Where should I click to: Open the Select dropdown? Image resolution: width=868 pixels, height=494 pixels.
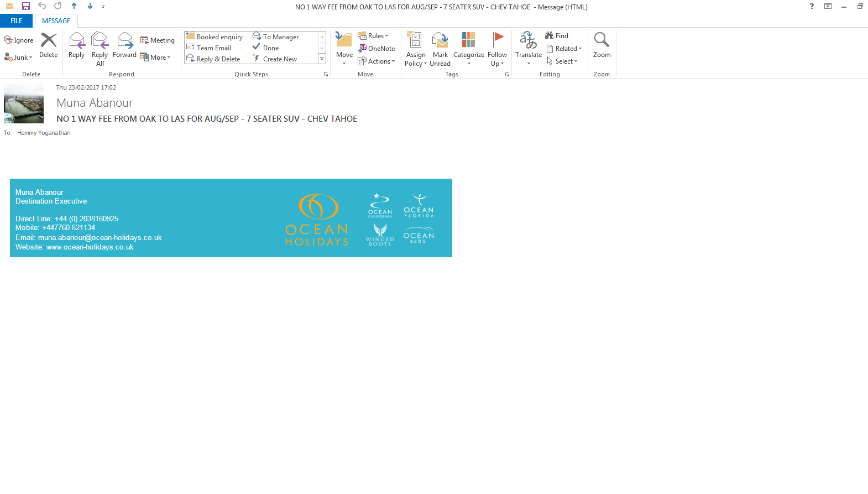coord(562,61)
